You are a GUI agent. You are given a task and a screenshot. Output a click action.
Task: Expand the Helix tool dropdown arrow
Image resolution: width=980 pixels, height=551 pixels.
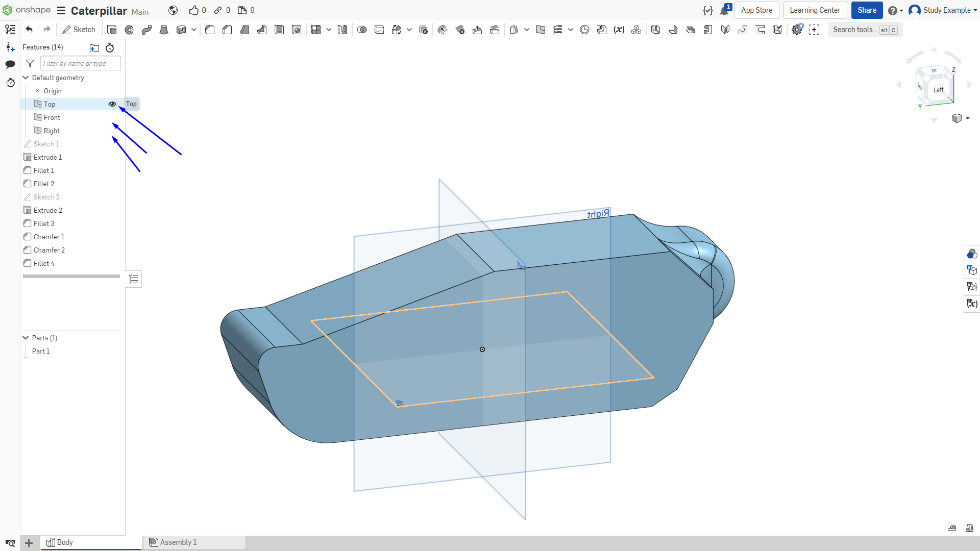pos(571,30)
